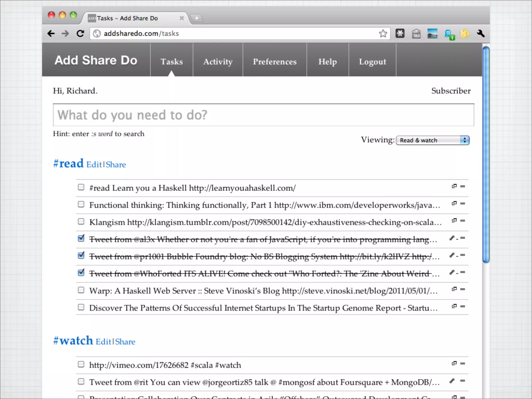The width and height of the screenshot is (532, 399).
Task: Click drag handle icon on Klangism task row
Action: point(463,221)
